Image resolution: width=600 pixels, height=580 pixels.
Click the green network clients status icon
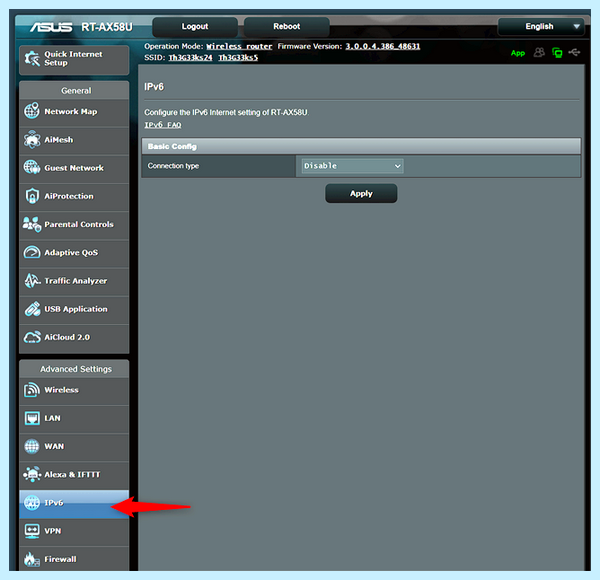[x=557, y=52]
